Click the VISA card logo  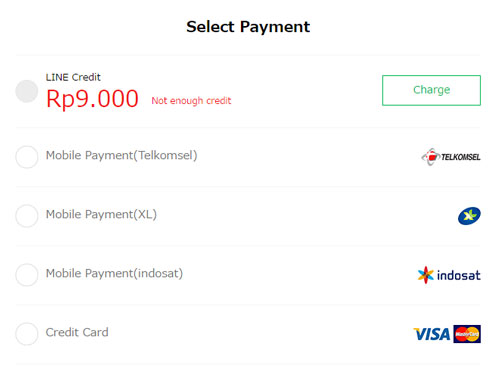tap(432, 334)
